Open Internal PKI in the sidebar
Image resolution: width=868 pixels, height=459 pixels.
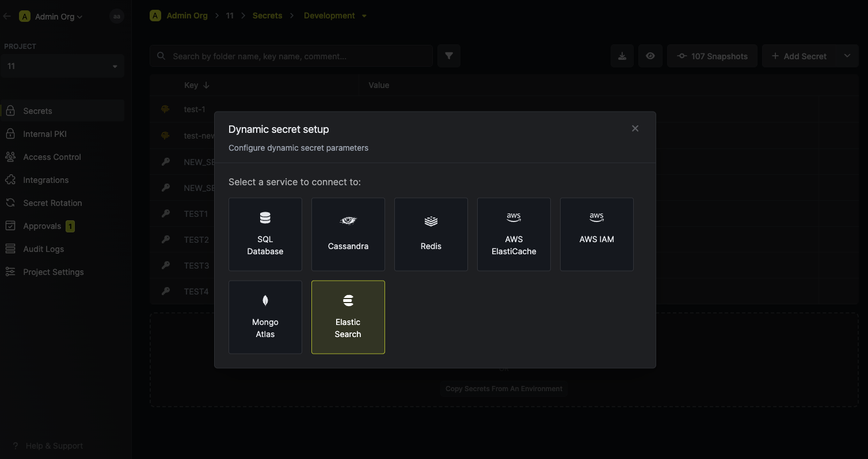pos(62,133)
